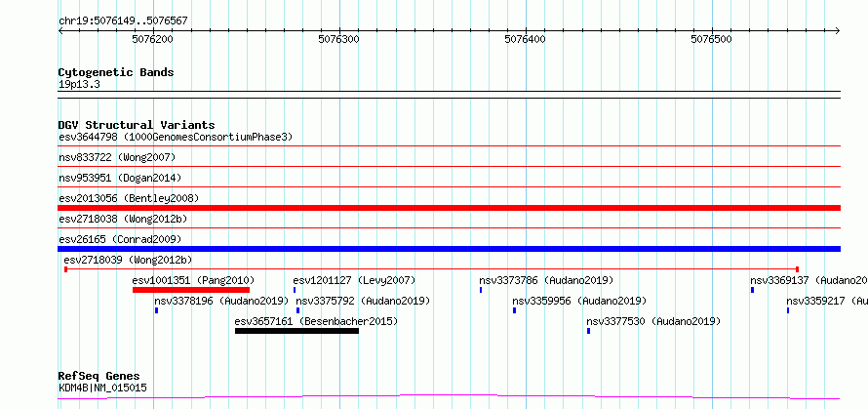Image resolution: width=868 pixels, height=409 pixels.
Task: Click the left arrowhead of the ruler
Action: (x=60, y=31)
